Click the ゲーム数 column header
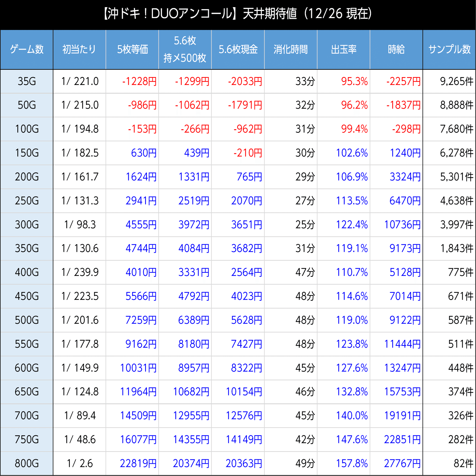Screen dimensions: 476x476 click(x=27, y=49)
